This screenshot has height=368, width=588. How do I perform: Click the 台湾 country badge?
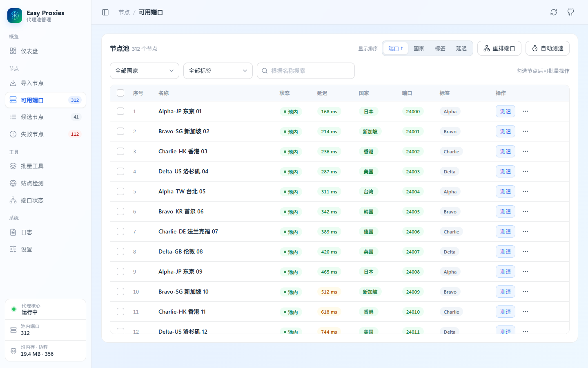tap(368, 191)
